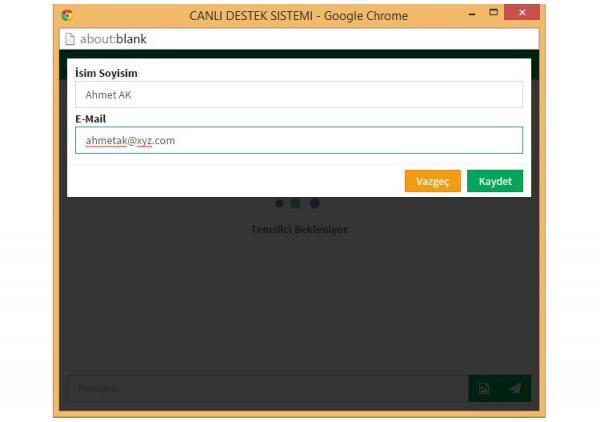The height and width of the screenshot is (422, 600).
Task: Click the Chrome logo icon in title bar
Action: pos(67,15)
